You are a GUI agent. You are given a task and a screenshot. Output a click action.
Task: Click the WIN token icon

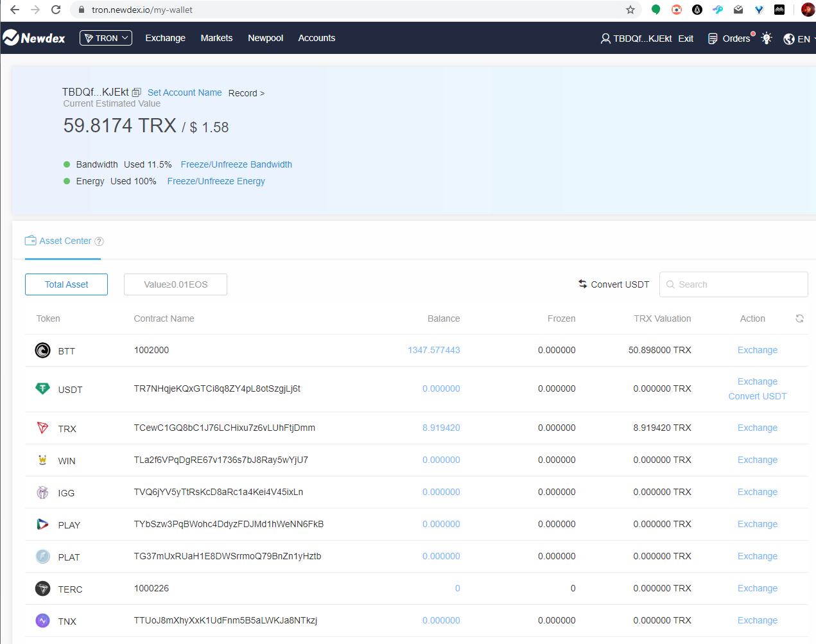(42, 460)
